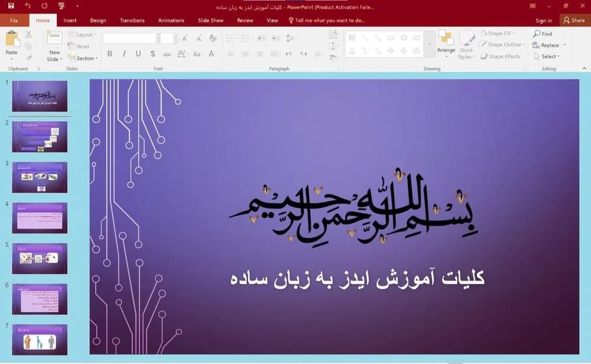Open the Layout dropdown
591x364 pixels.
82,35
